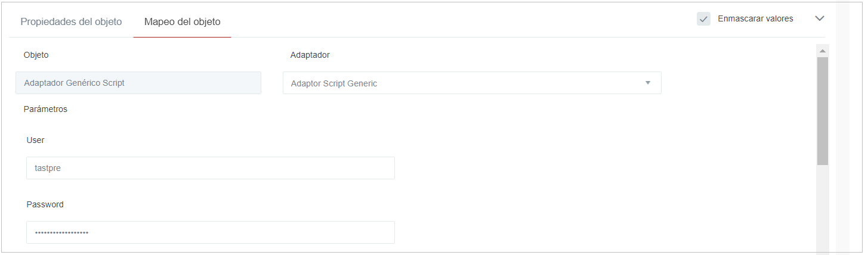Click the scrollbar track below the thumb
Viewport: 868px width, 255px height.
click(x=823, y=209)
